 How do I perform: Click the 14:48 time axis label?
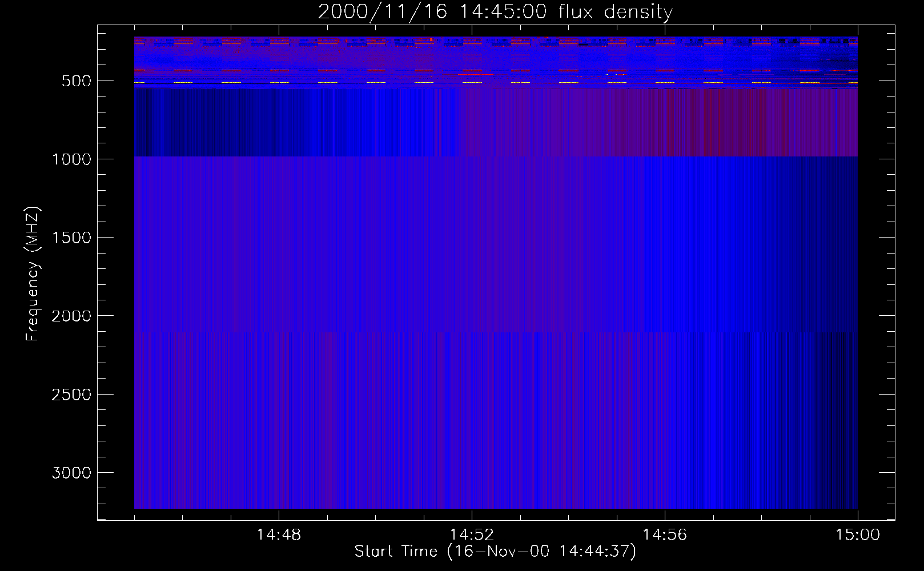[x=279, y=535]
